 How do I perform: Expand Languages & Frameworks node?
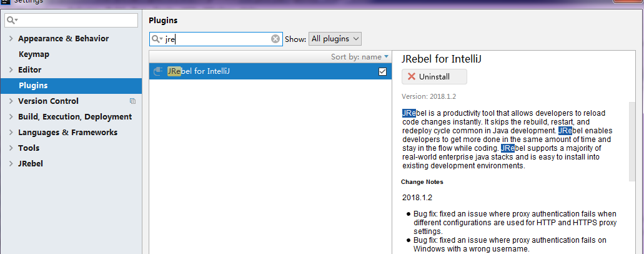[x=11, y=133]
